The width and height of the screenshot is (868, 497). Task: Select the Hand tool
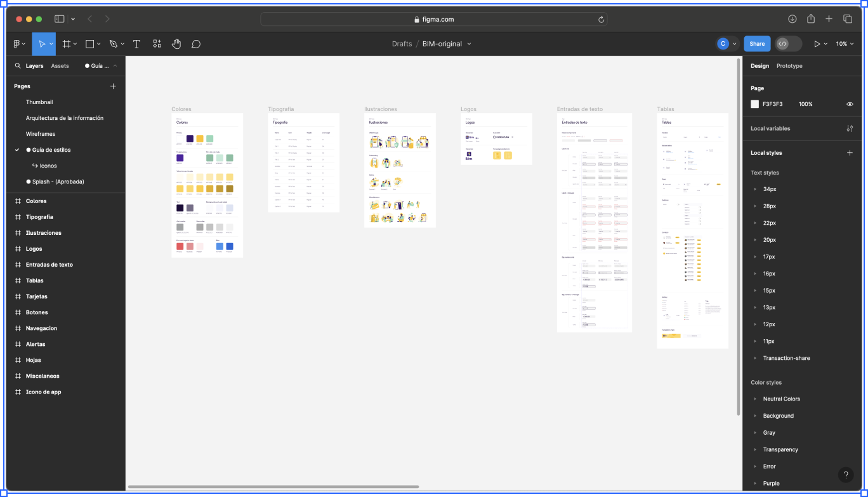tap(176, 44)
